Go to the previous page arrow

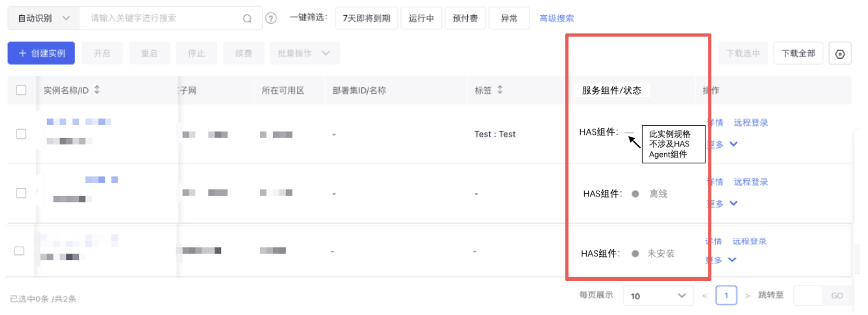click(704, 296)
